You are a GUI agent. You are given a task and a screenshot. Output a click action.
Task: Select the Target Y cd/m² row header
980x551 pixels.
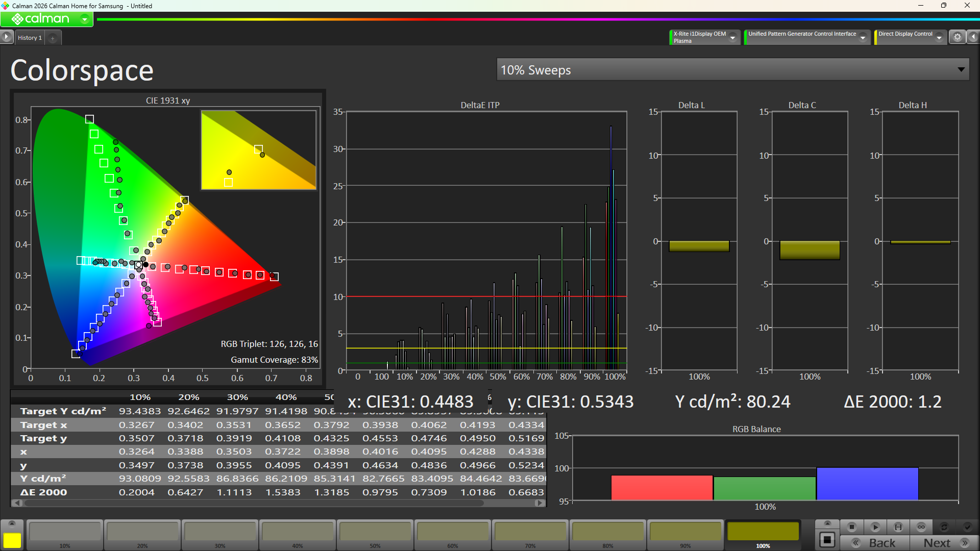click(x=63, y=411)
